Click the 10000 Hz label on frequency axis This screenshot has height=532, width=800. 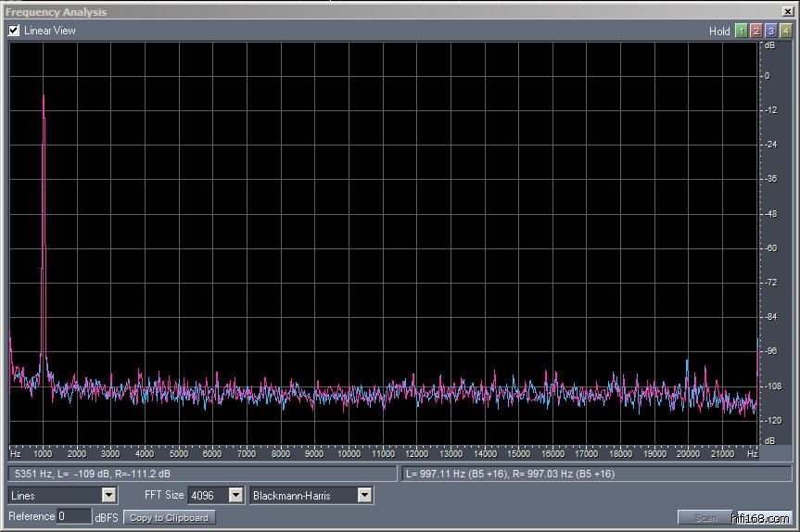tap(349, 454)
